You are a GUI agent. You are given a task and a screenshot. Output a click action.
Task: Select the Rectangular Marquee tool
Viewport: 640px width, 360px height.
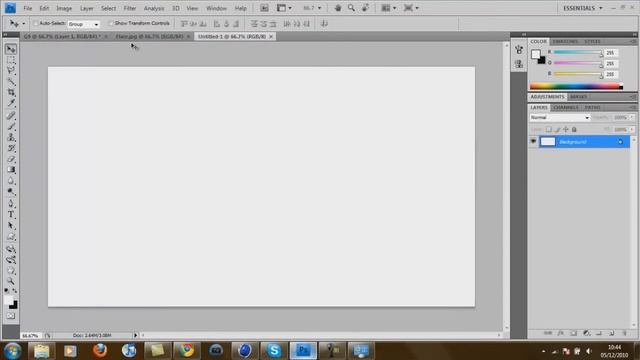(x=11, y=60)
